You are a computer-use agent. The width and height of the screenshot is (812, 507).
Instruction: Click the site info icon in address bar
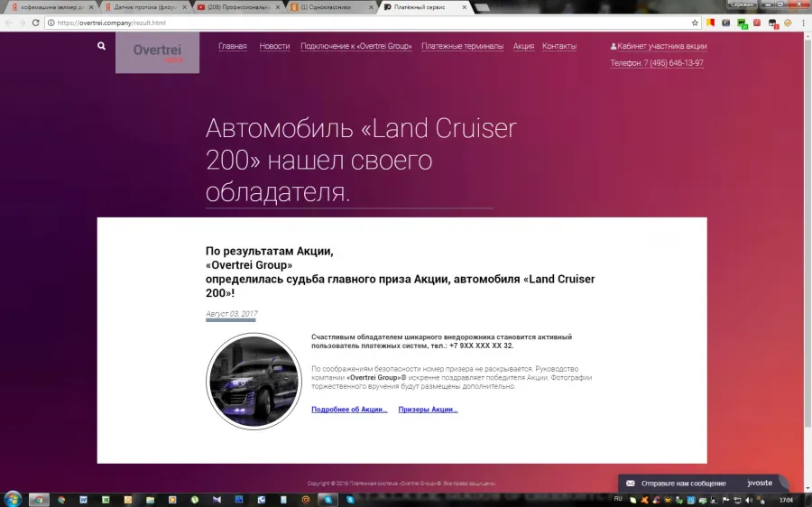[x=51, y=23]
